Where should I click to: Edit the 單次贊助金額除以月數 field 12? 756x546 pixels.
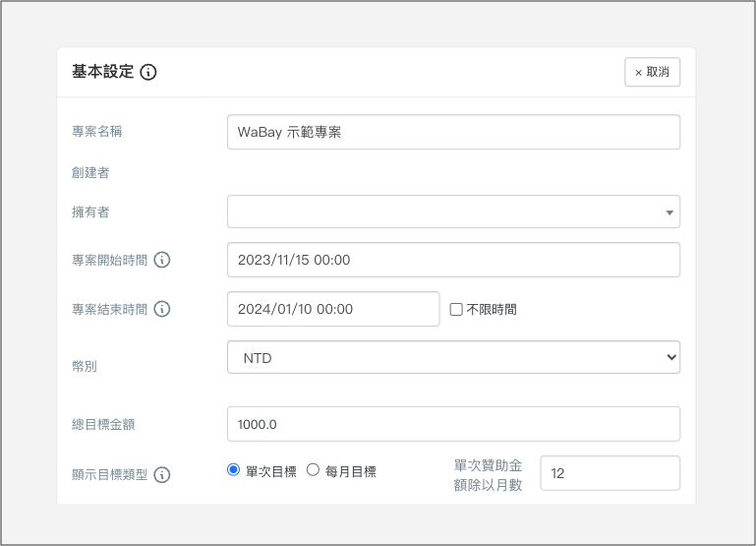pyautogui.click(x=611, y=473)
